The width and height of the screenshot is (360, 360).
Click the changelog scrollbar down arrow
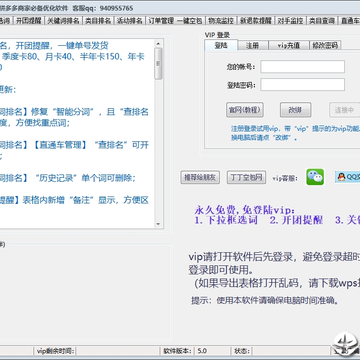[x=158, y=224]
